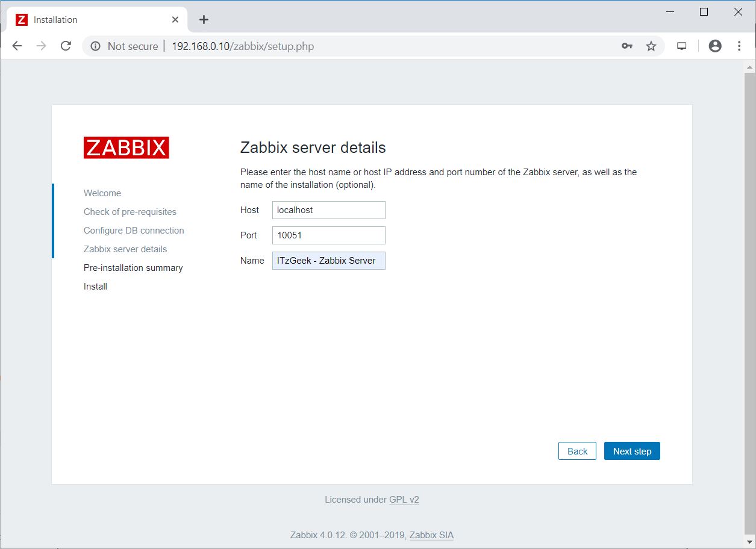Click the browser back arrow
Image resolution: width=756 pixels, height=549 pixels.
point(17,46)
